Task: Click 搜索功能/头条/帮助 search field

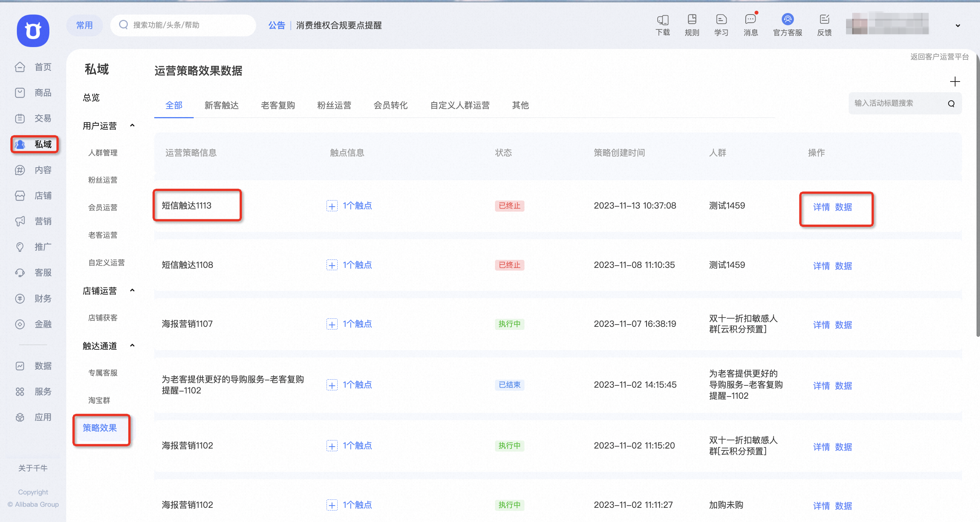Action: pyautogui.click(x=183, y=25)
